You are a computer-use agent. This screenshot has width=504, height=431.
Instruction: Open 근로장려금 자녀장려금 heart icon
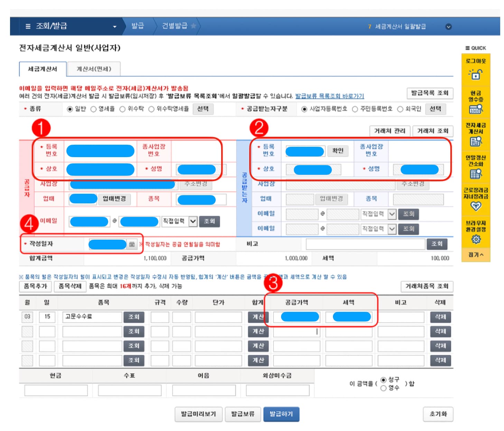pos(476,206)
